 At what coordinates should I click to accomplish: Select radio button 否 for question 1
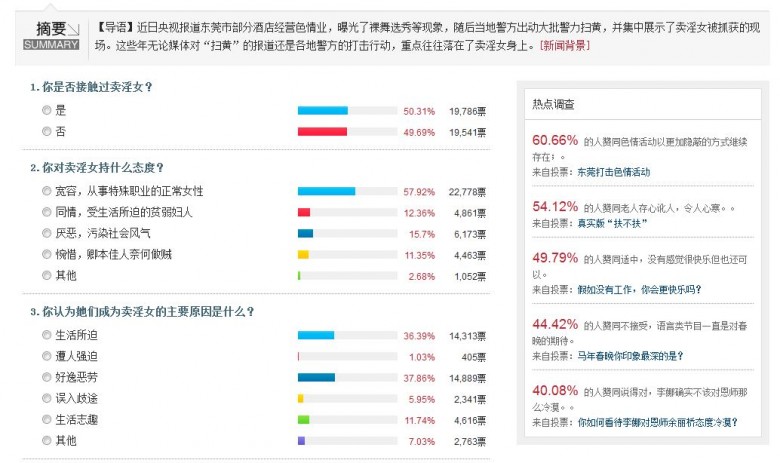[47, 131]
